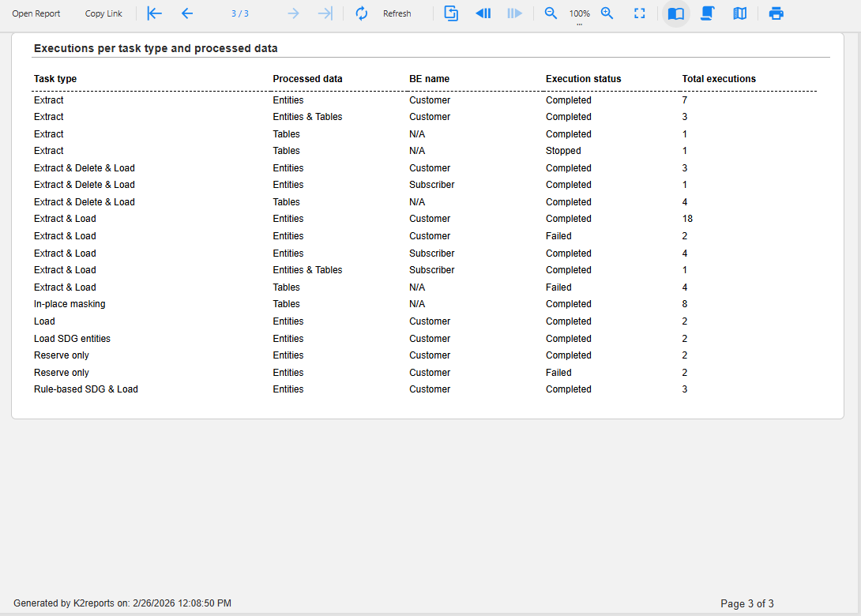Print the report
This screenshot has height=616, width=861.
[776, 13]
